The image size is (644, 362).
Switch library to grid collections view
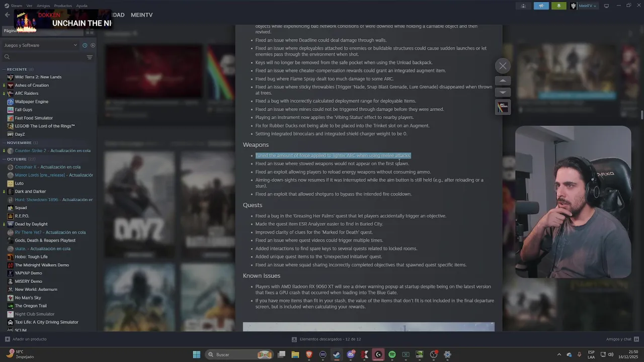90,31
